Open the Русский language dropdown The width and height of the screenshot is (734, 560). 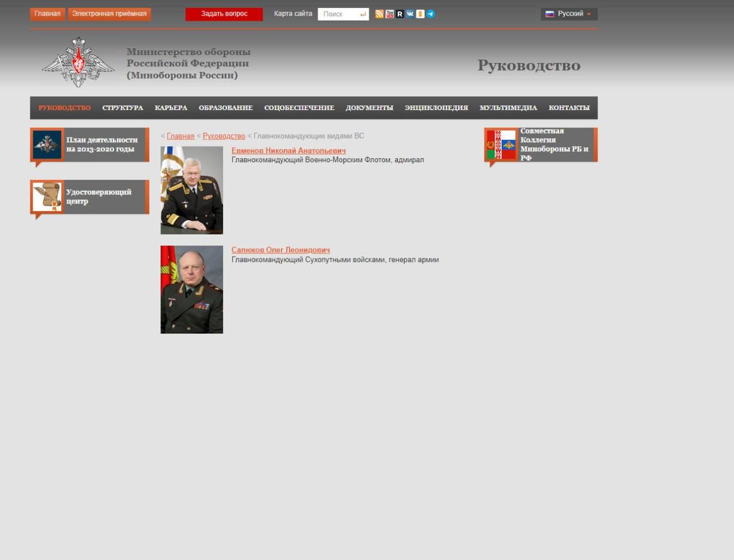point(569,14)
